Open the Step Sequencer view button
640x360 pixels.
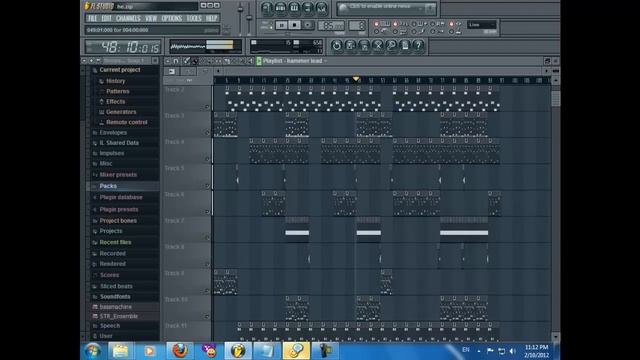click(x=280, y=7)
